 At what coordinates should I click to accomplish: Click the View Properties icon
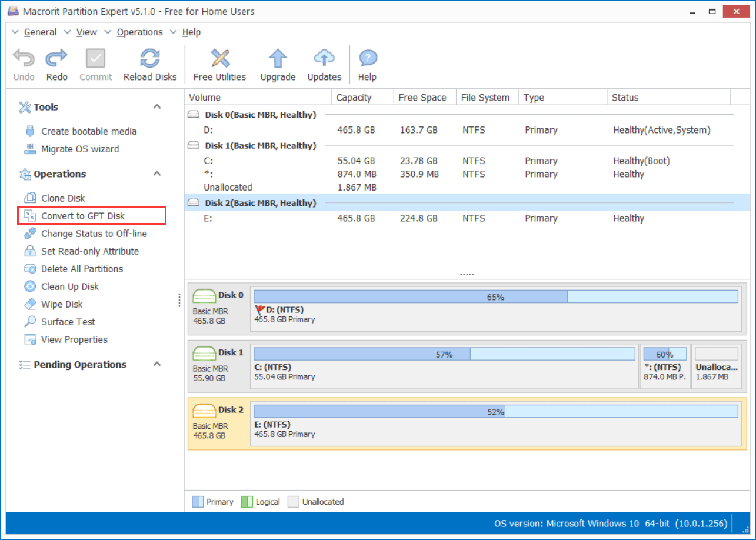click(x=30, y=339)
